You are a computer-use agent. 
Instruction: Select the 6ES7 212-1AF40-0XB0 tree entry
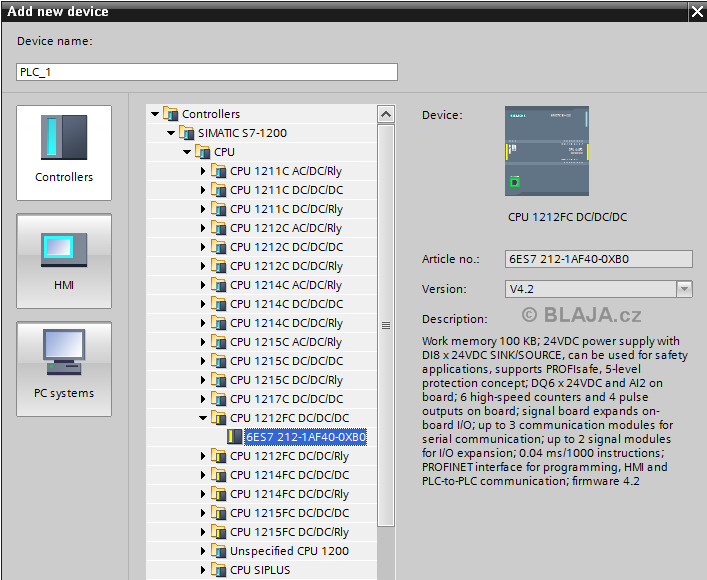point(305,437)
